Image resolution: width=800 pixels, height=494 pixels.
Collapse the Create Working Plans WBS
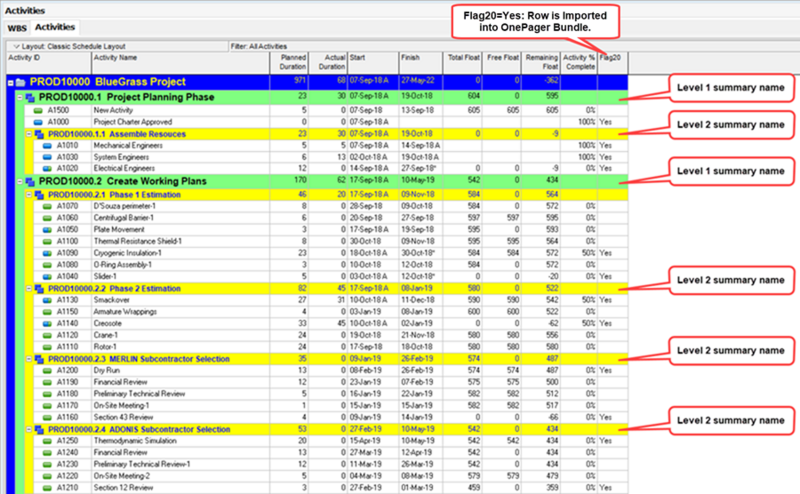pyautogui.click(x=20, y=181)
